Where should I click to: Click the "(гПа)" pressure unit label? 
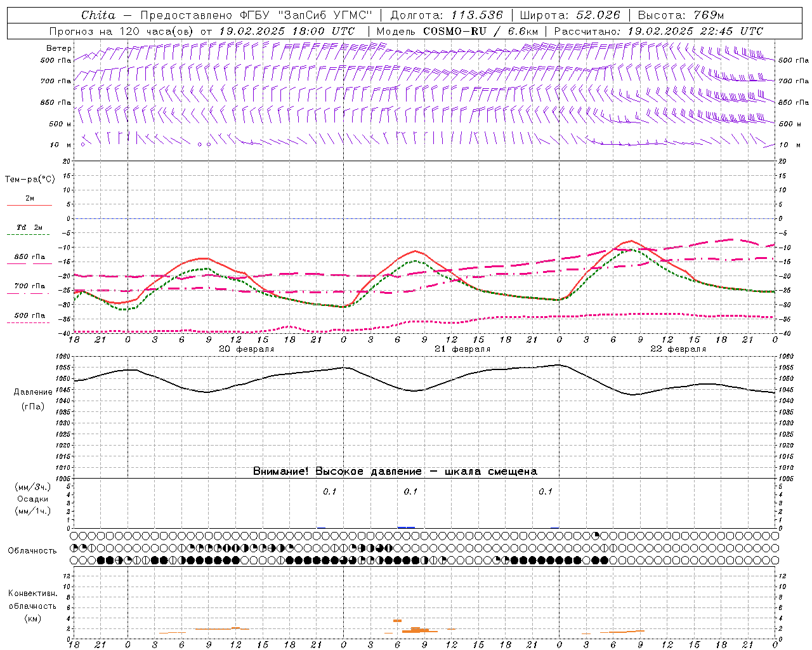tap(33, 407)
